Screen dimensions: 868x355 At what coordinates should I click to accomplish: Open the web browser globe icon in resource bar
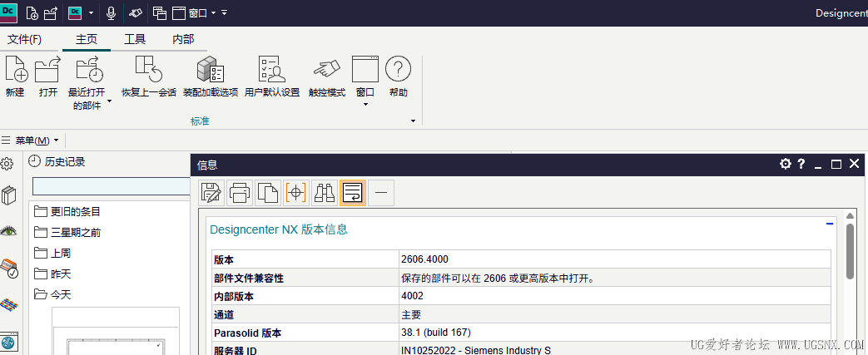pyautogui.click(x=9, y=341)
